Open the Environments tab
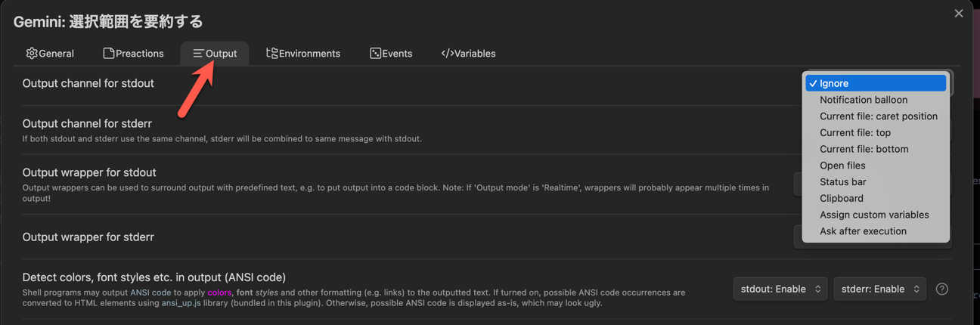This screenshot has height=325, width=980. tap(303, 54)
